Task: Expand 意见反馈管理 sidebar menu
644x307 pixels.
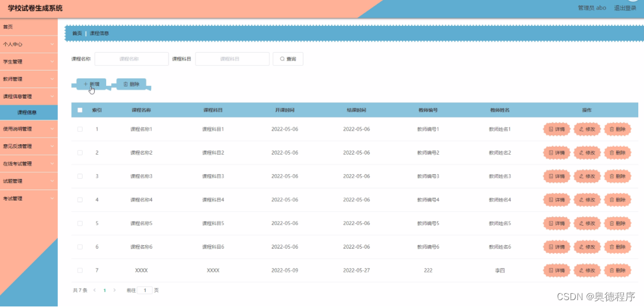Action: (29, 146)
